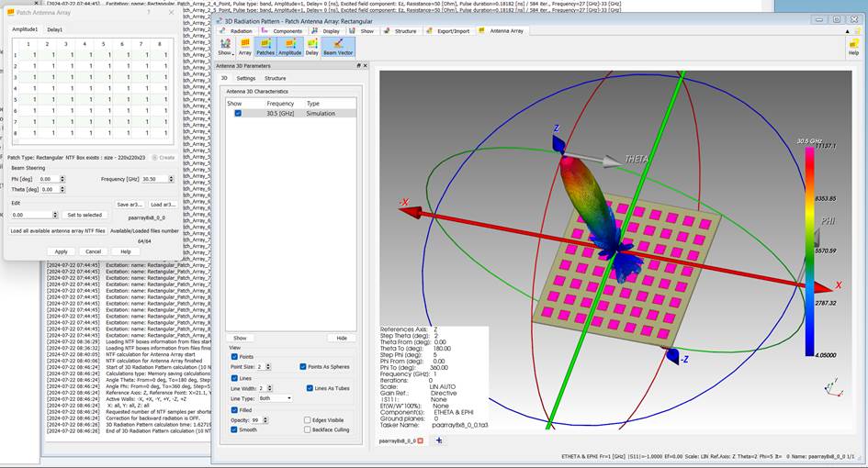Enable Backface Culling checkbox
This screenshot has width=868, height=468.
[307, 429]
